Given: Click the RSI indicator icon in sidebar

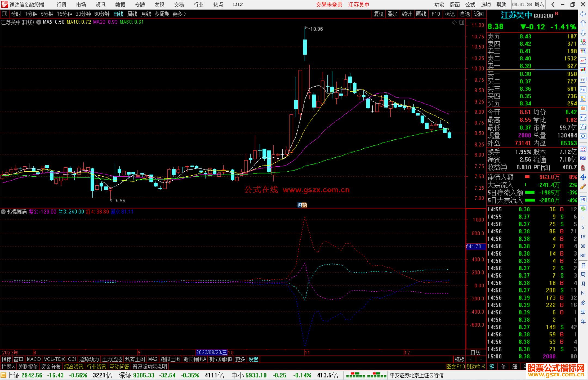Looking at the screenshot, I should pos(583,158).
